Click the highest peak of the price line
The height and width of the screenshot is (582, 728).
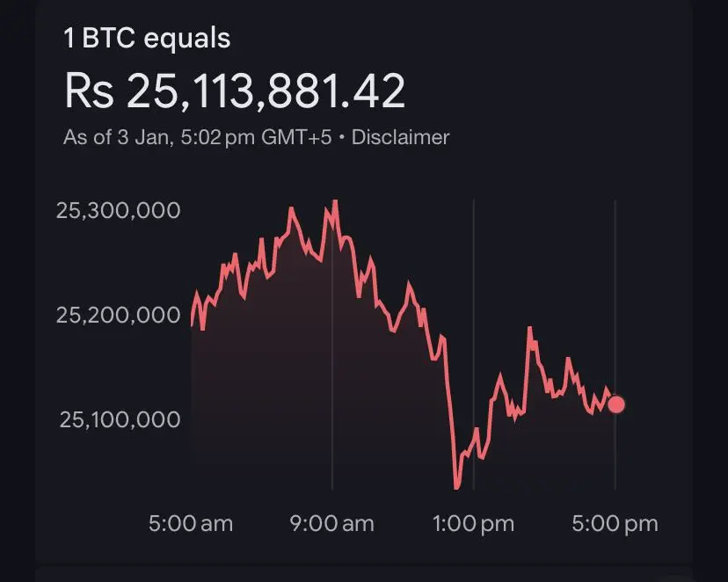coord(334,202)
